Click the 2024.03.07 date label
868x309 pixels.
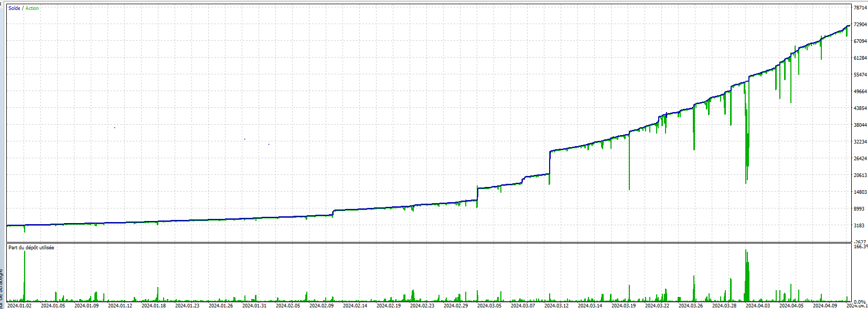(523, 306)
